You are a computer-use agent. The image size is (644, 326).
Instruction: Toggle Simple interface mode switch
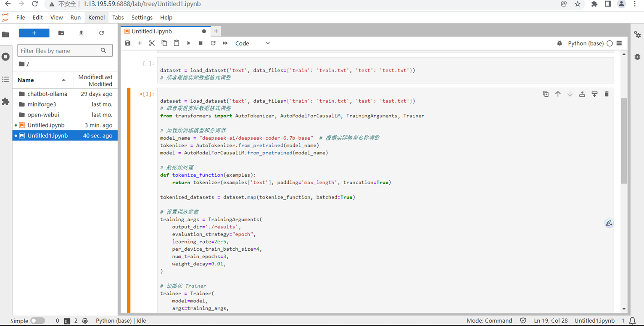37,321
